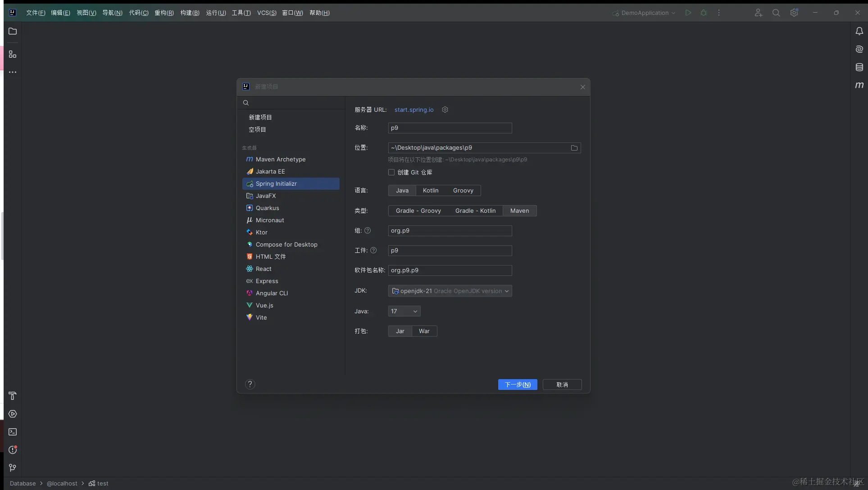
Task: Close the New Project dialog
Action: pos(582,87)
